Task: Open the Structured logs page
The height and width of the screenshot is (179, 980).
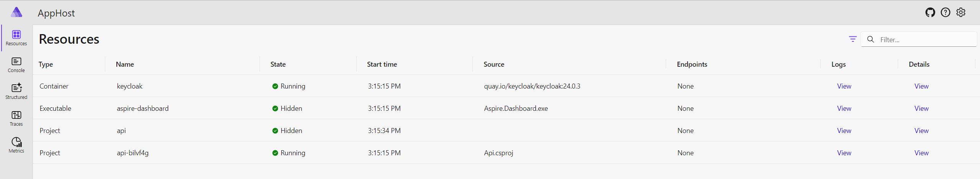Action: pos(16,92)
